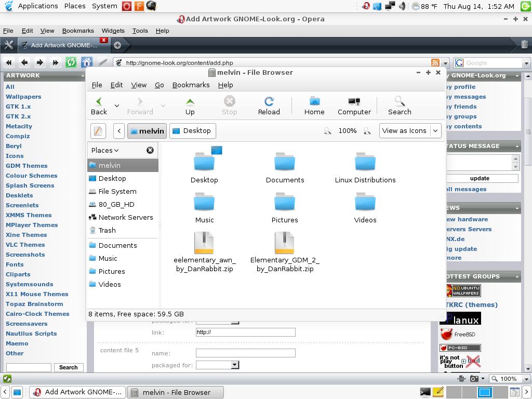532x399 pixels.
Task: Click Opera's fast forward button
Action: (55, 62)
